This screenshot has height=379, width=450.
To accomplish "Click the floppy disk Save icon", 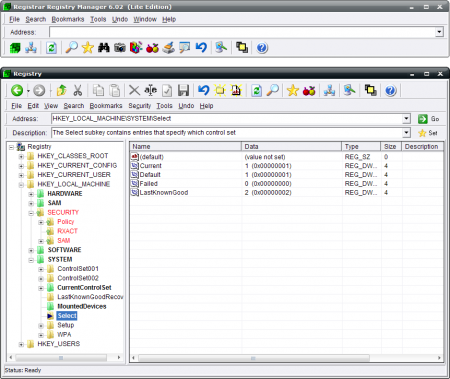I will pos(183,90).
